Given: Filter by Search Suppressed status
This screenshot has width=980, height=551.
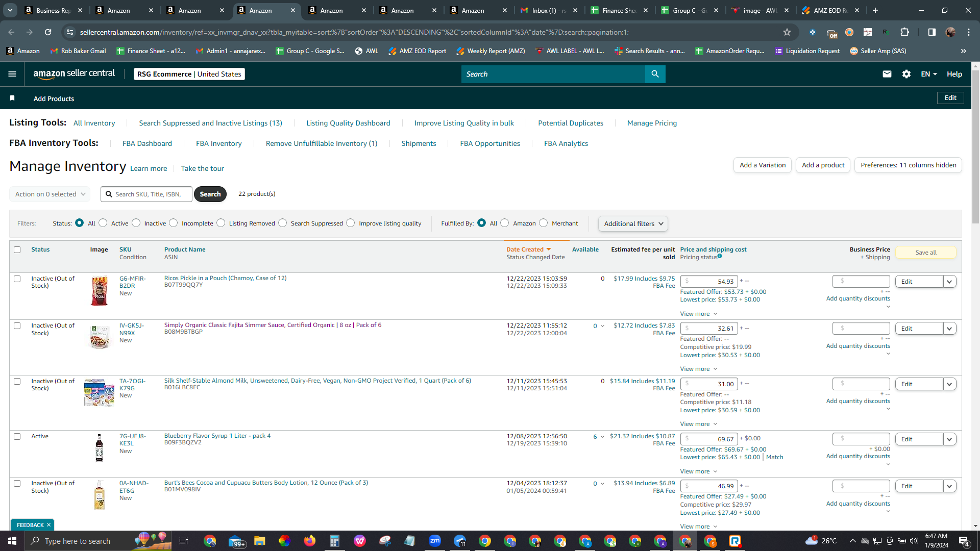Looking at the screenshot, I should click(283, 223).
